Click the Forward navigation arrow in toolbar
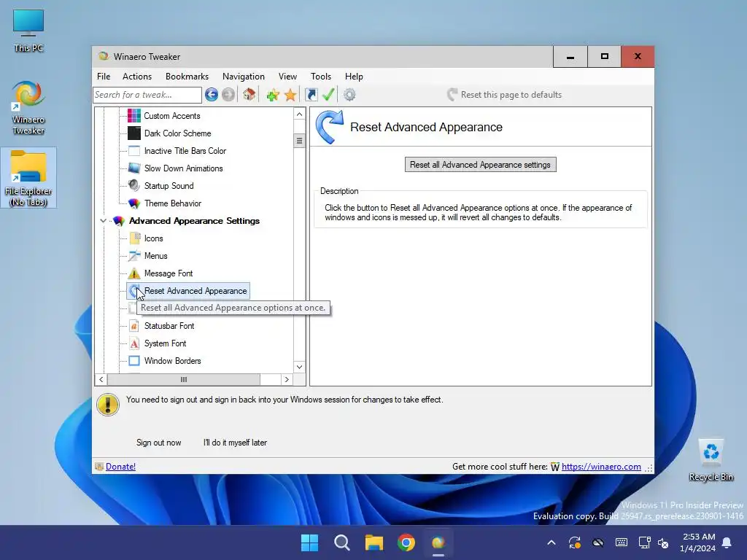 (228, 95)
